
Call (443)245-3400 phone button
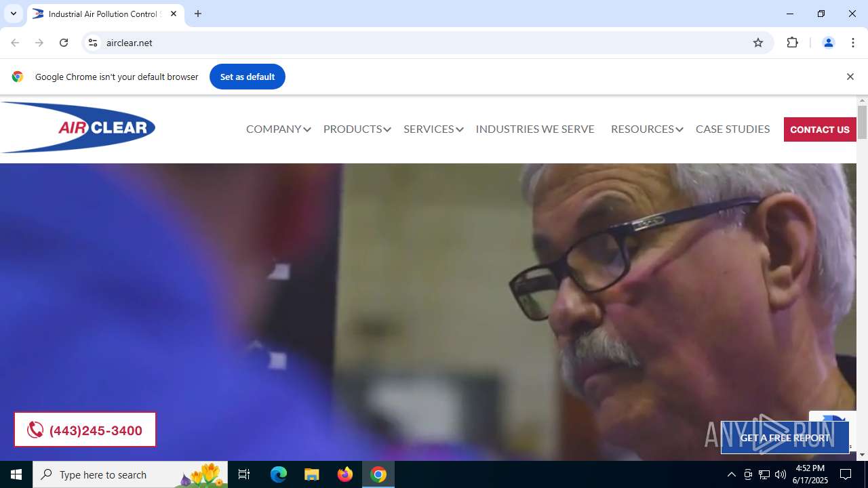[85, 430]
